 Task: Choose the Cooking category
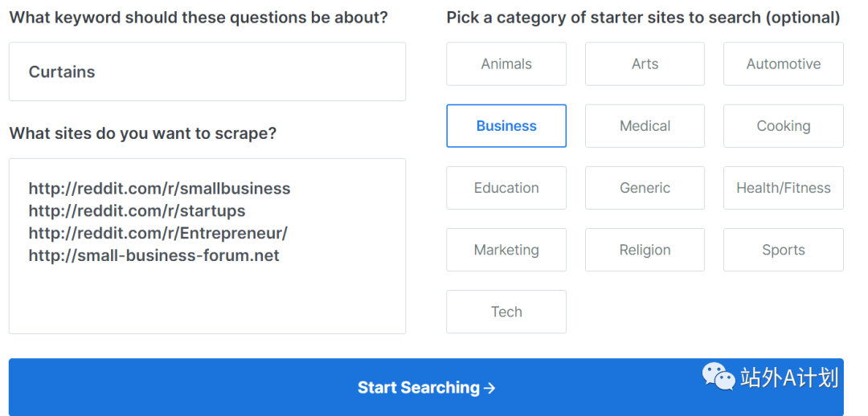[783, 126]
